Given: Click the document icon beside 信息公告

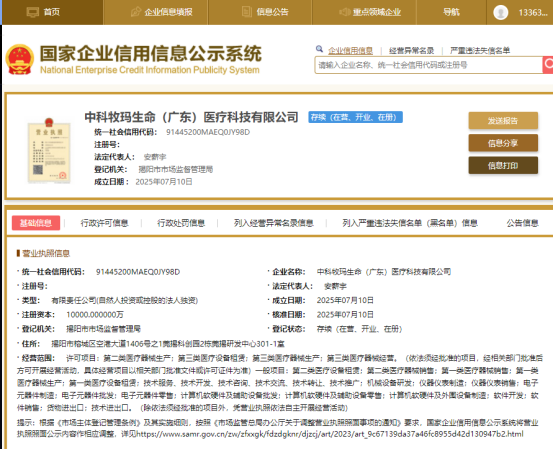Looking at the screenshot, I should (x=247, y=12).
